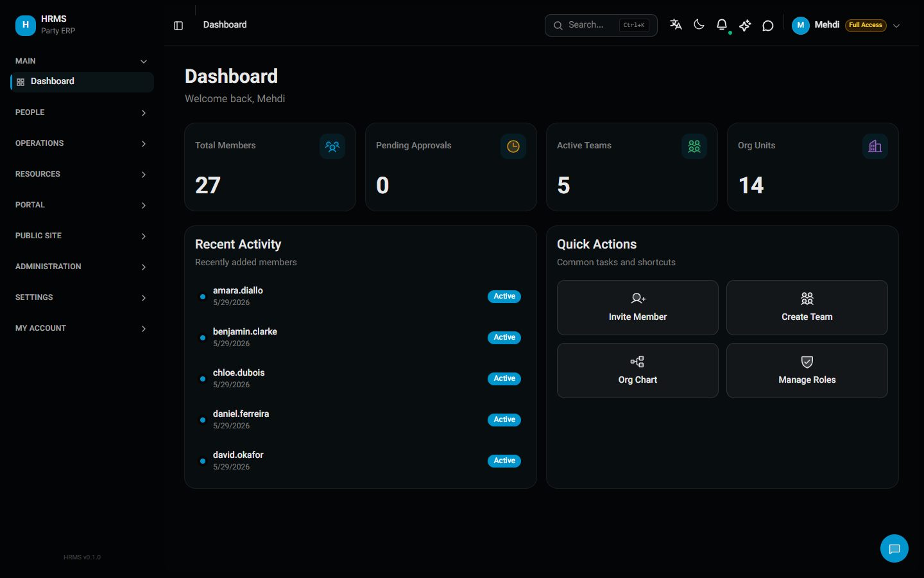Switch theme with the moon icon
The width and height of the screenshot is (924, 578).
coord(699,24)
